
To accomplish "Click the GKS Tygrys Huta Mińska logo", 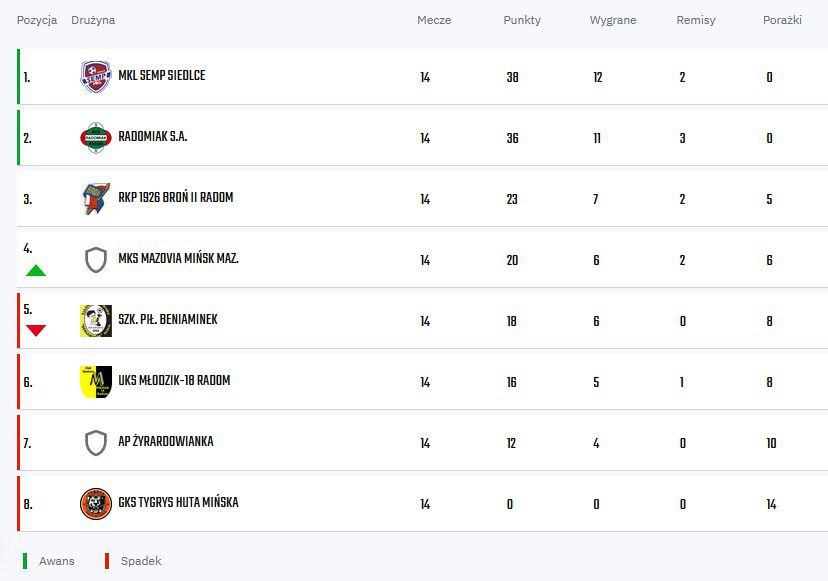I will pos(96,504).
